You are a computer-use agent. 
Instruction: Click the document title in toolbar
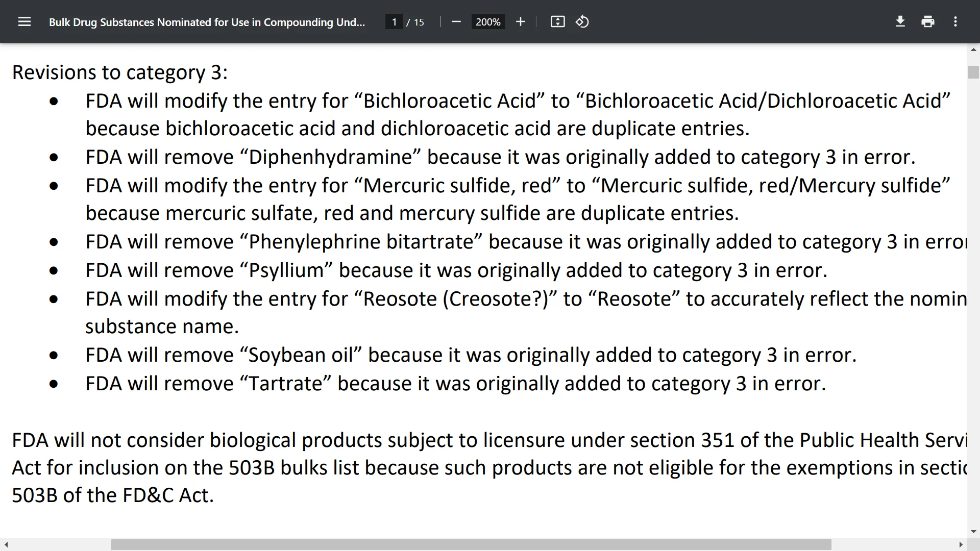tap(207, 22)
